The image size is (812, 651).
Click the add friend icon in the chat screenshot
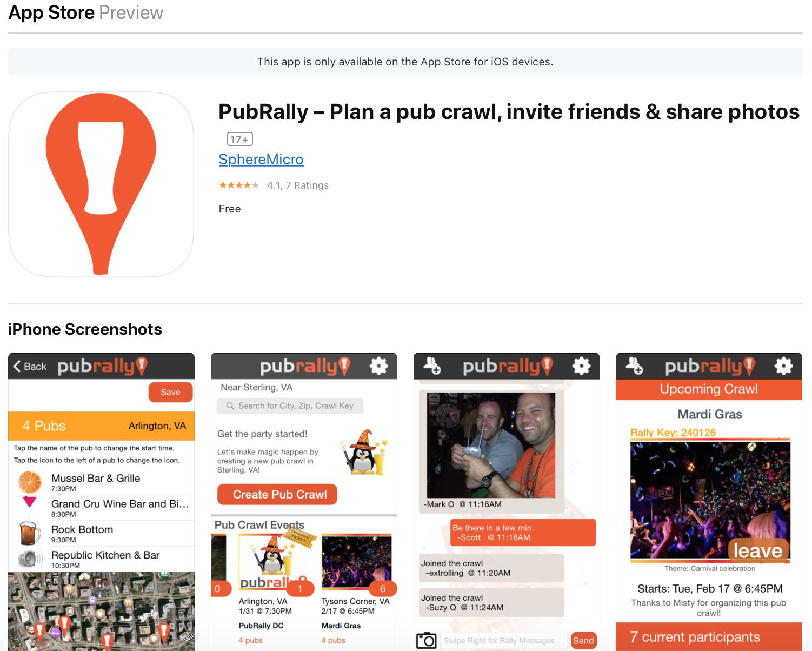(x=432, y=366)
